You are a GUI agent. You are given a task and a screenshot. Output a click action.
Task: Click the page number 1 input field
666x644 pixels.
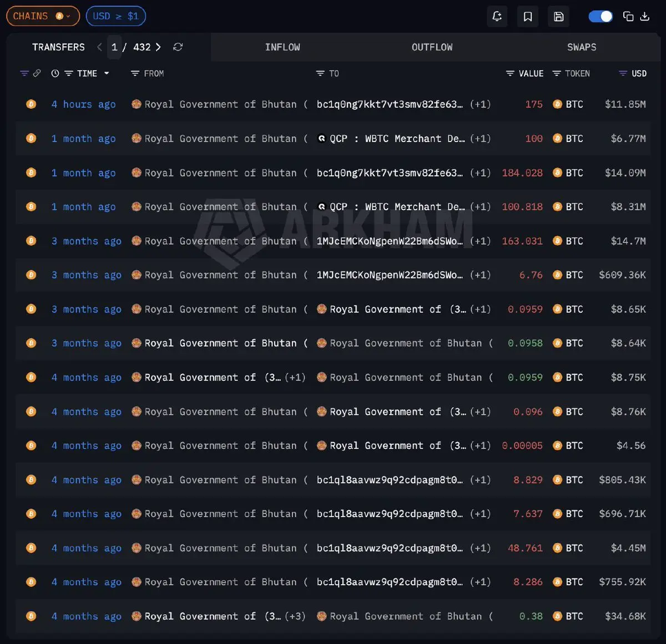click(x=114, y=47)
